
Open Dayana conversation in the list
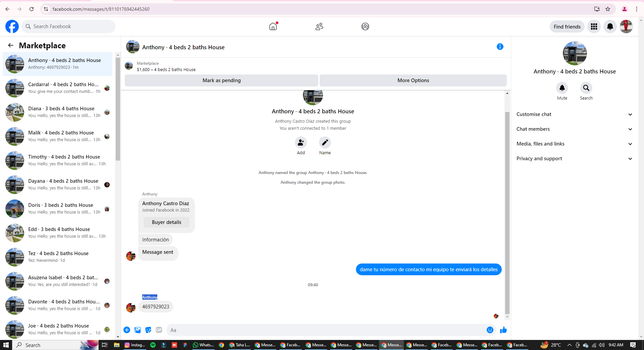point(58,185)
